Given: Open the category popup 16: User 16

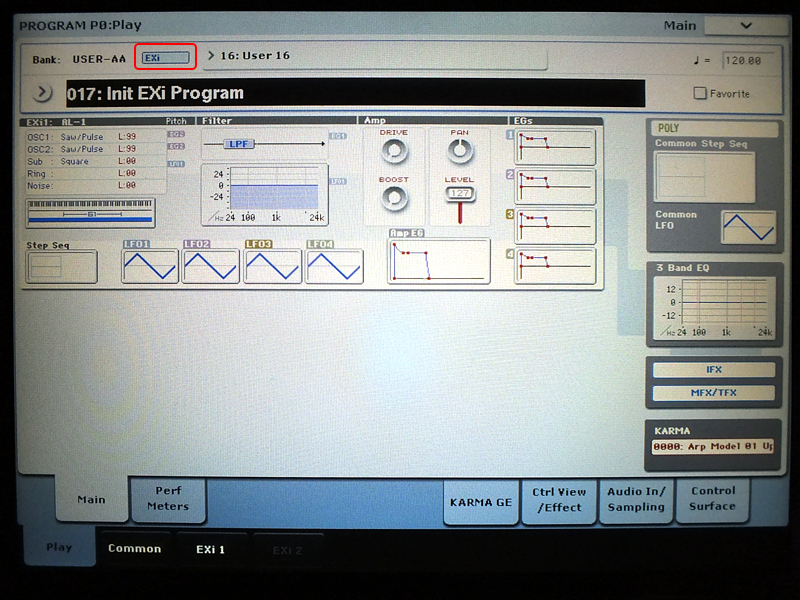Looking at the screenshot, I should click(377, 56).
